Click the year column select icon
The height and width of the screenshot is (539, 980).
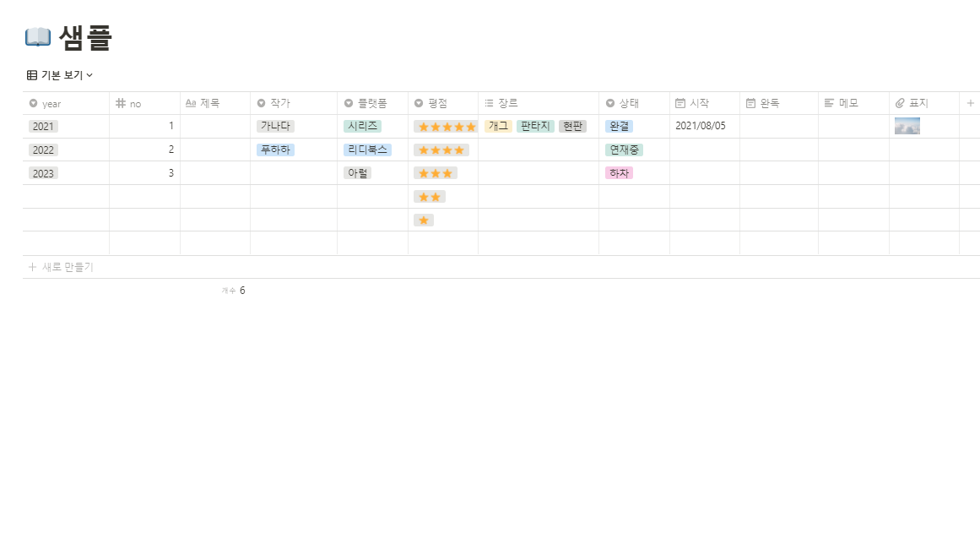click(33, 103)
